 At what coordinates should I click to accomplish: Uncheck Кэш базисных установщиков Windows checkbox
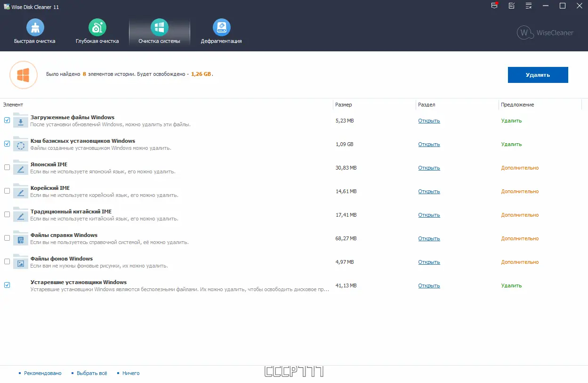[x=7, y=144]
